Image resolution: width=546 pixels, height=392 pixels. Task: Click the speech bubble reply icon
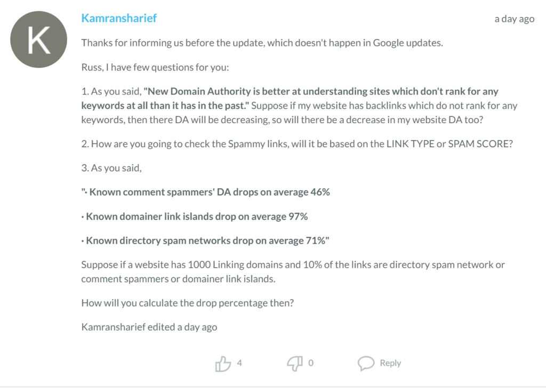(x=366, y=363)
